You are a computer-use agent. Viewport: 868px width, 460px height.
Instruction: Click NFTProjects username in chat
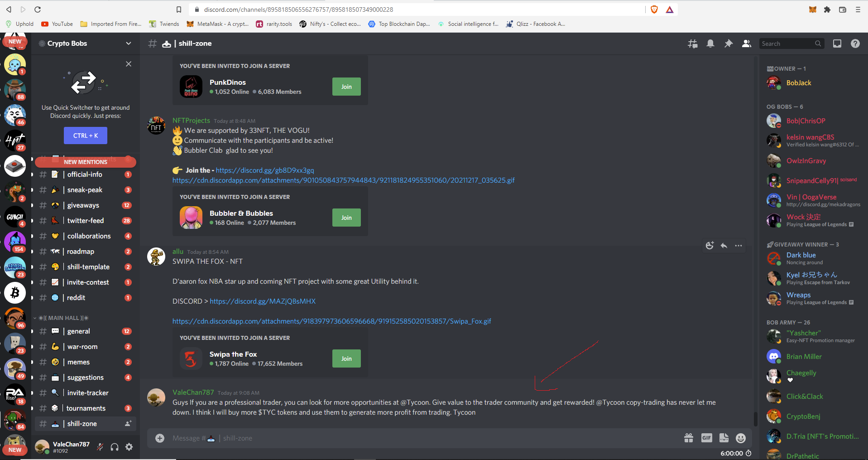coord(191,121)
